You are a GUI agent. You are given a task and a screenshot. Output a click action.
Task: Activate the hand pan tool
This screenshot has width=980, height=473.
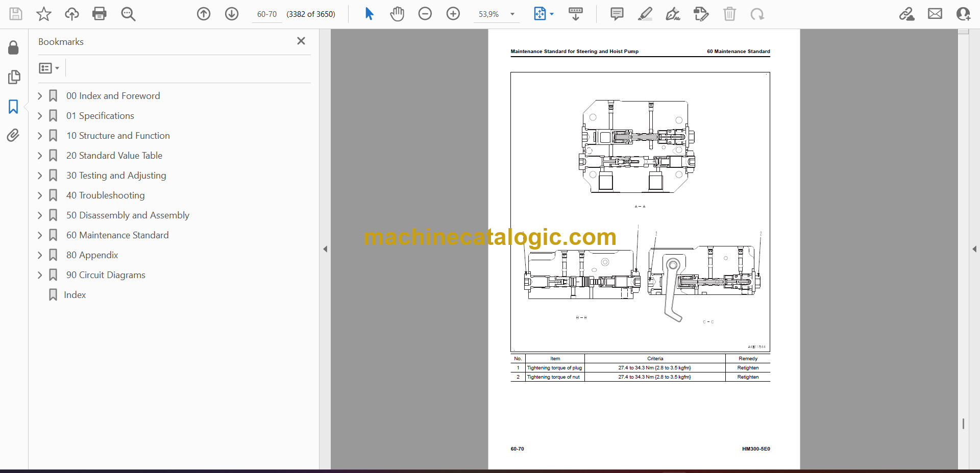point(397,14)
